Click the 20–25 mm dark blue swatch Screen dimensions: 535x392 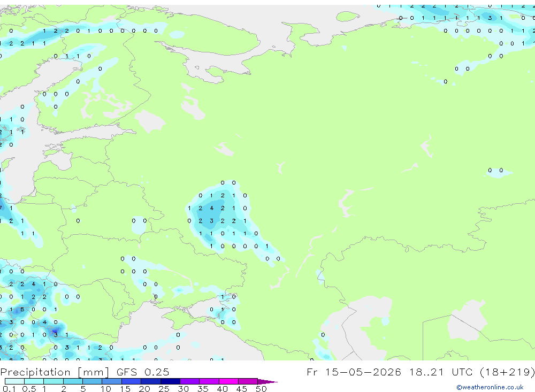(151, 381)
